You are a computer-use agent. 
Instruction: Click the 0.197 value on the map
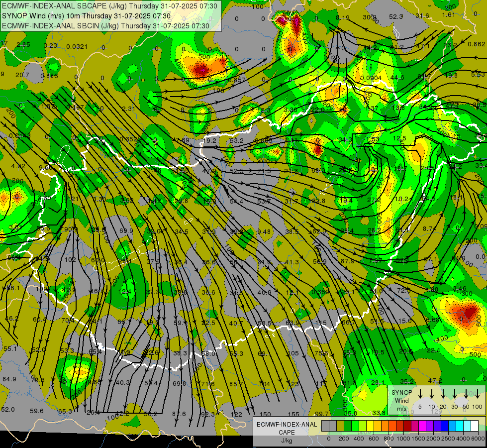[75, 107]
